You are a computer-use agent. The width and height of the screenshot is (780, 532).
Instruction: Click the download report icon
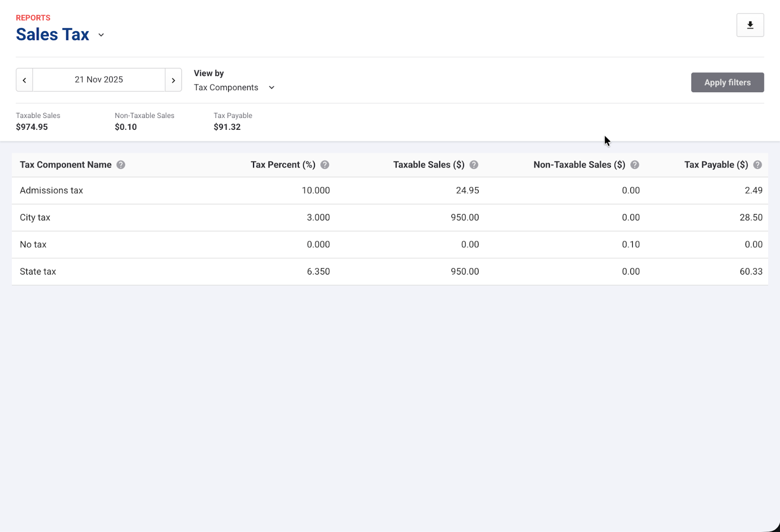750,25
